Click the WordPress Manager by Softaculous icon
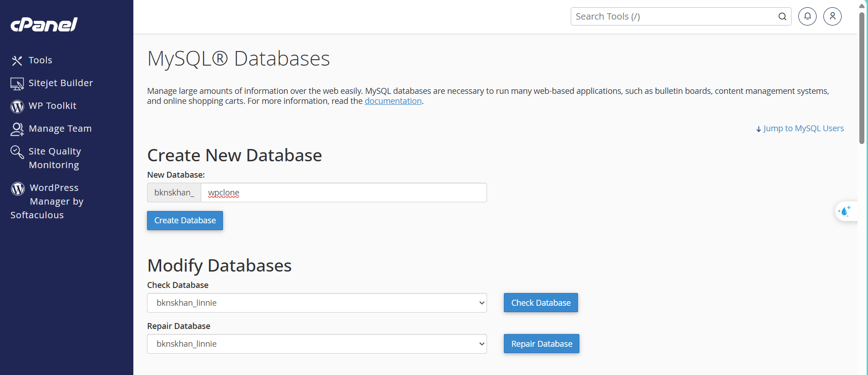 click(x=18, y=188)
